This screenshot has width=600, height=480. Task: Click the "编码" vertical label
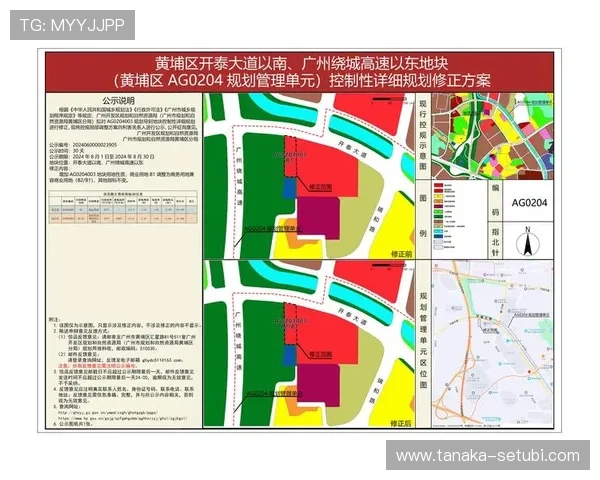click(x=495, y=200)
